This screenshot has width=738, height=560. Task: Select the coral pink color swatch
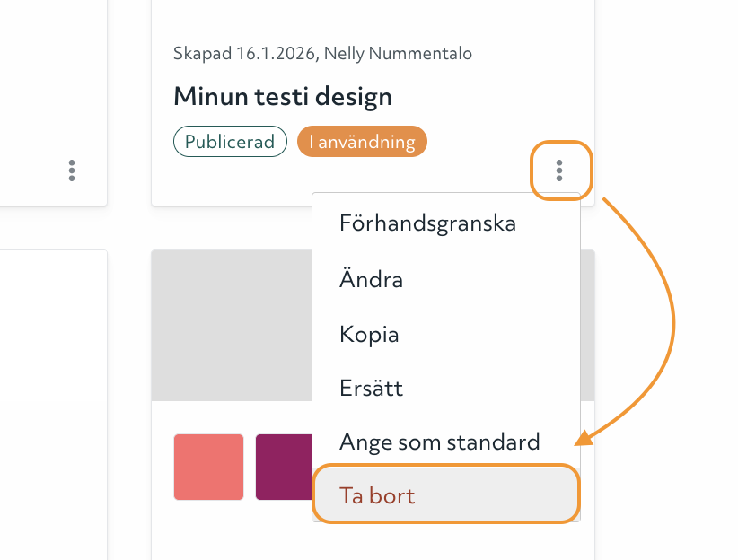(208, 467)
